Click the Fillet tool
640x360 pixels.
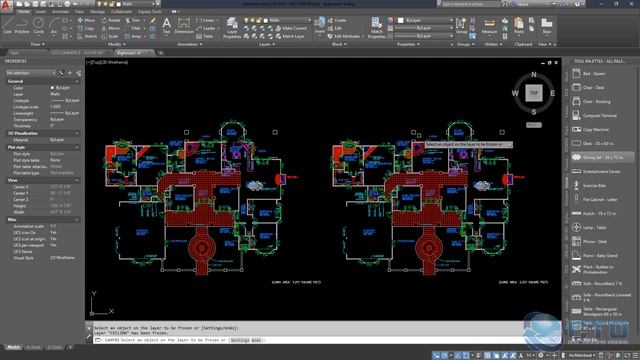tap(133, 28)
